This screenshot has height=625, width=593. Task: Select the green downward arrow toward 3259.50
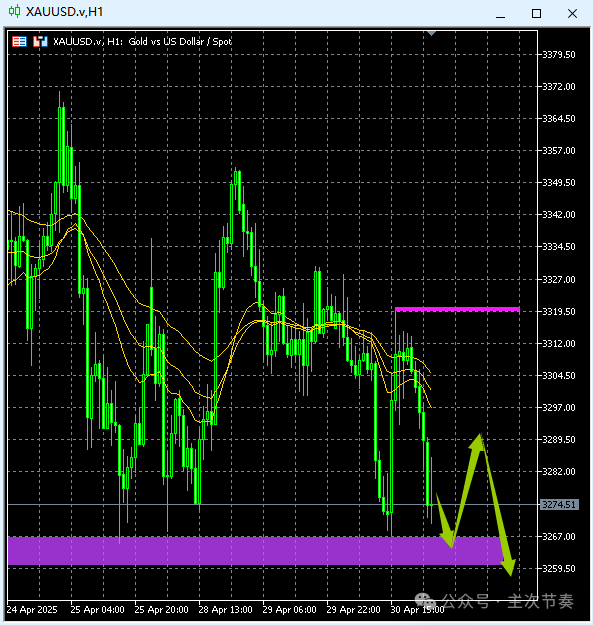point(497,506)
